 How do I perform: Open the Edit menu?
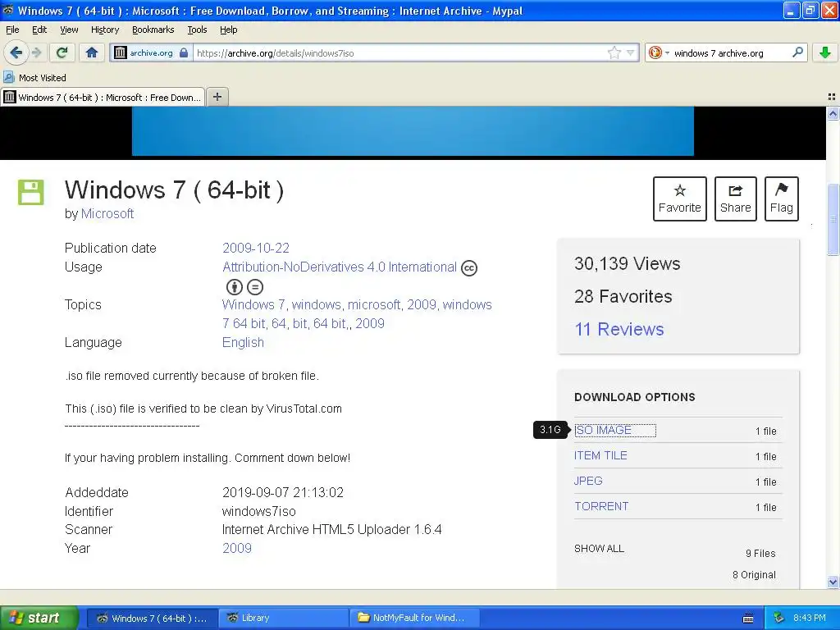39,30
